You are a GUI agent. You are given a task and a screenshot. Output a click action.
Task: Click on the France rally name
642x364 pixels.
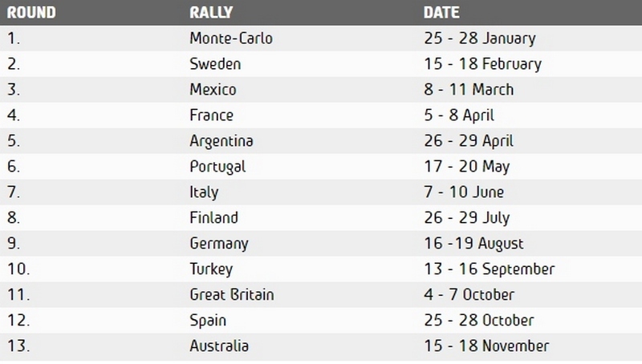(x=212, y=115)
